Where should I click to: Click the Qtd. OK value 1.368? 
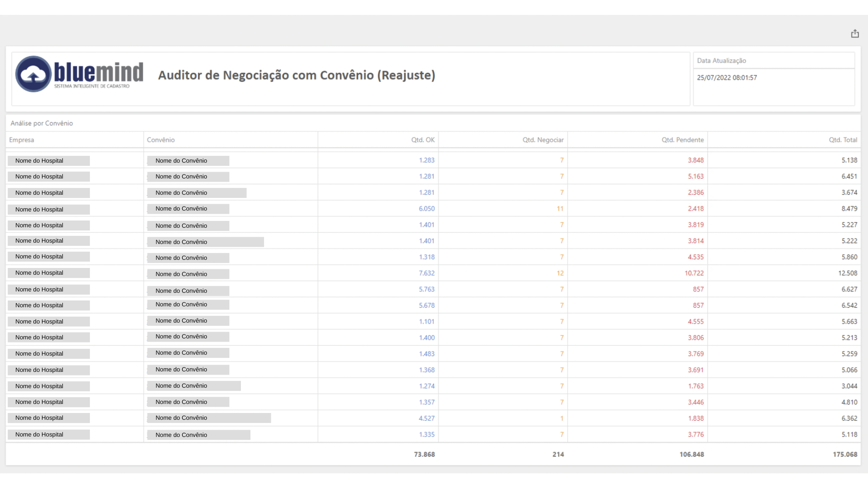426,370
